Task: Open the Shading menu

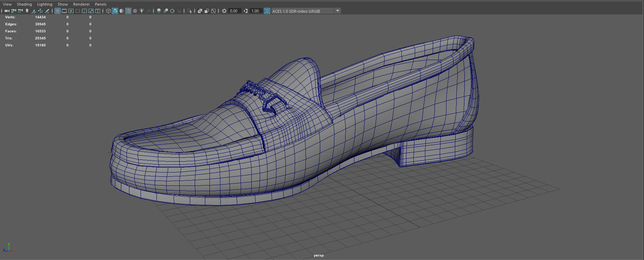Action: click(24, 4)
